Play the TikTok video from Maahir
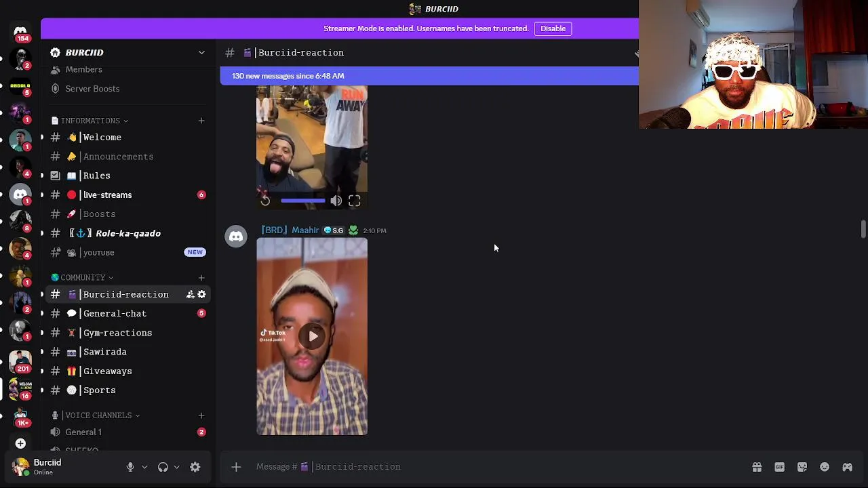Screen dimensions: 868x488 point(313,336)
